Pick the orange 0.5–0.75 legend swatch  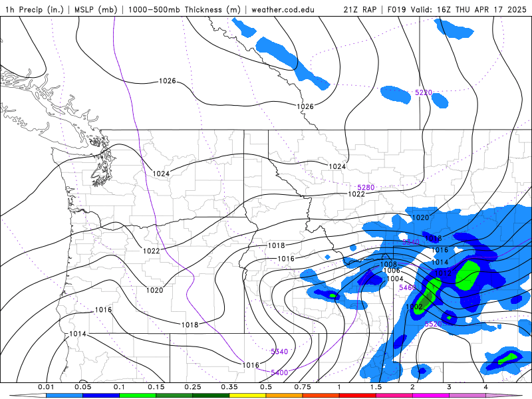(x=285, y=396)
